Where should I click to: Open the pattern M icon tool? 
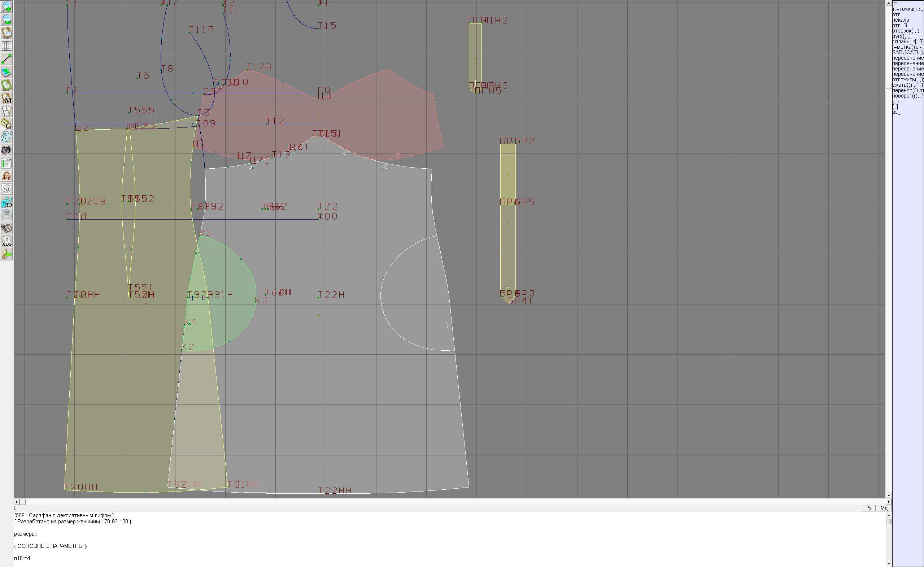pos(6,98)
